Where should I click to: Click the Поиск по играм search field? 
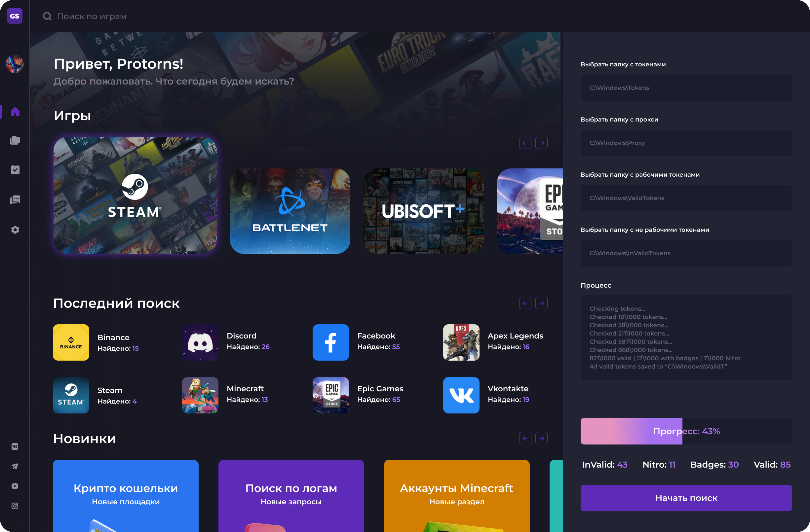click(x=92, y=16)
